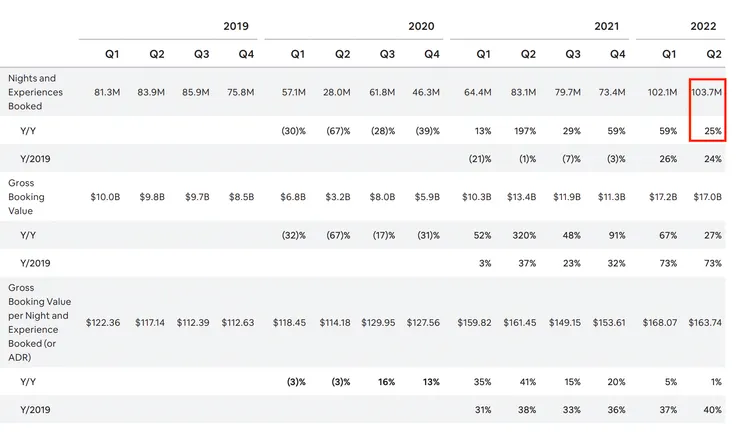Click the 40% Y/2019 ADR cell

(x=712, y=410)
